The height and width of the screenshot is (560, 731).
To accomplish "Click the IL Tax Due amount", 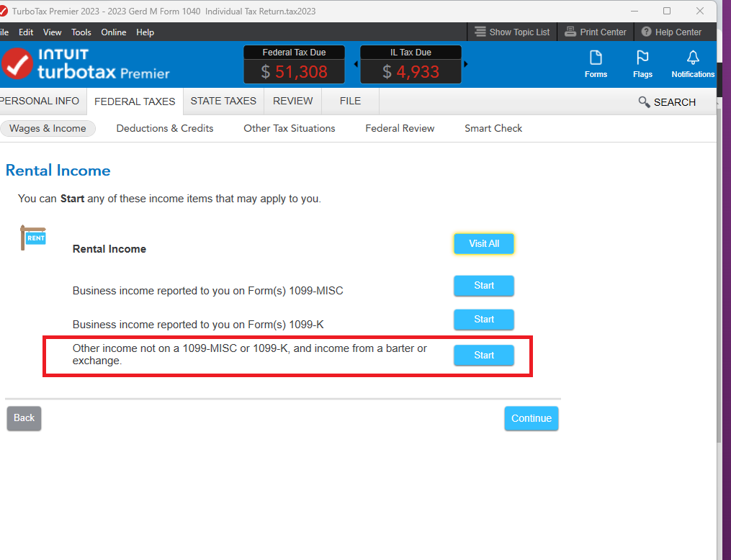I will pos(411,72).
